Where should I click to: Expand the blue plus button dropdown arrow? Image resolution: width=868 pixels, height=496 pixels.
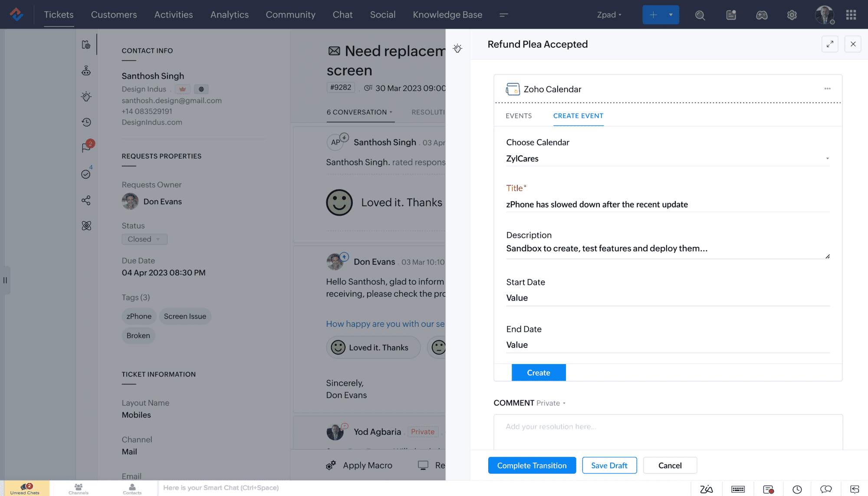[671, 15]
